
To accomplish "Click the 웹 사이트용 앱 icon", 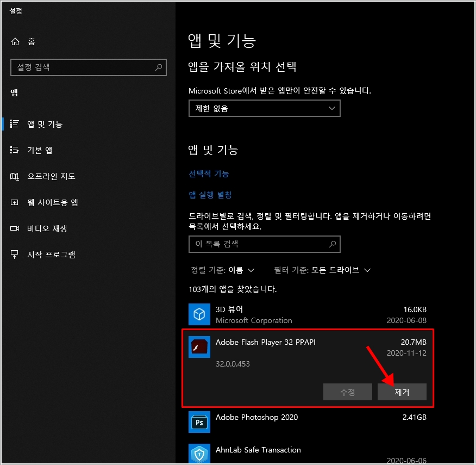I will [14, 202].
